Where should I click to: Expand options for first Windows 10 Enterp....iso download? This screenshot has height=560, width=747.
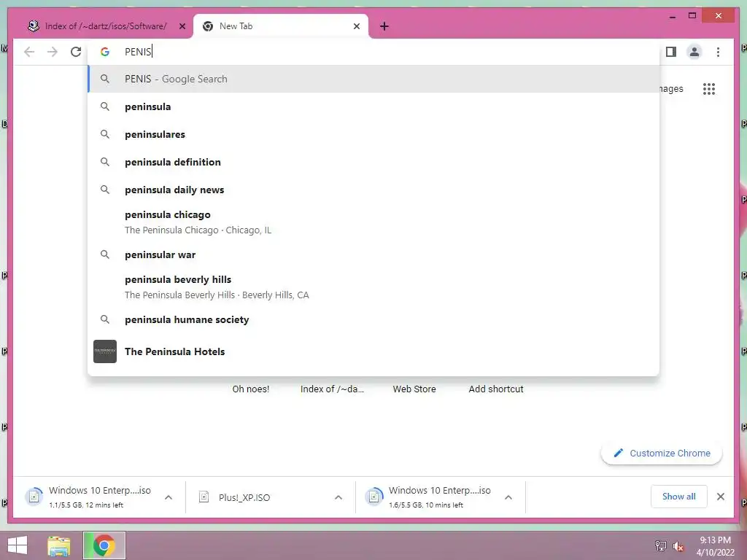pyautogui.click(x=169, y=497)
